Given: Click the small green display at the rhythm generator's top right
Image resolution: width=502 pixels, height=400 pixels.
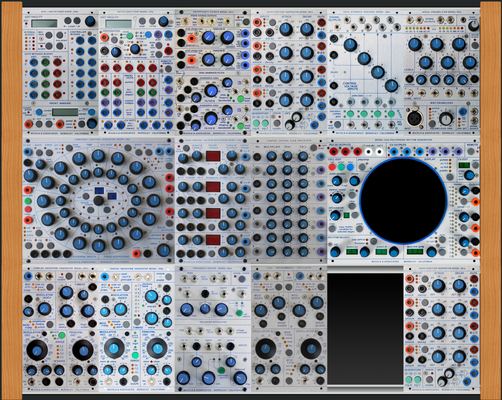Looking at the screenshot, I should [464, 165].
